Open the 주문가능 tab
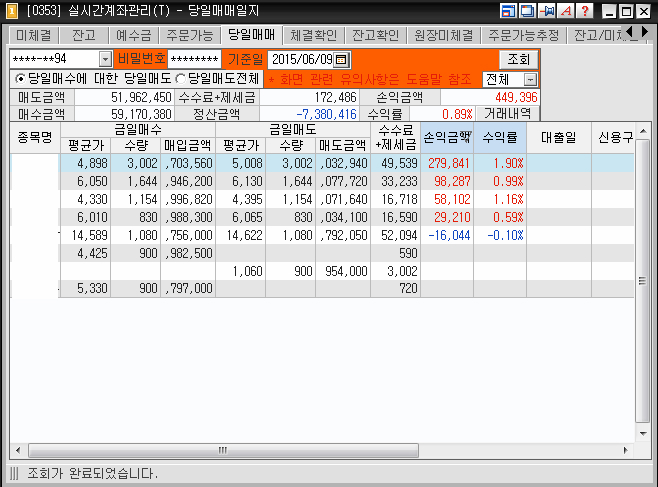Screen dimensions: 658x487 click(189, 35)
